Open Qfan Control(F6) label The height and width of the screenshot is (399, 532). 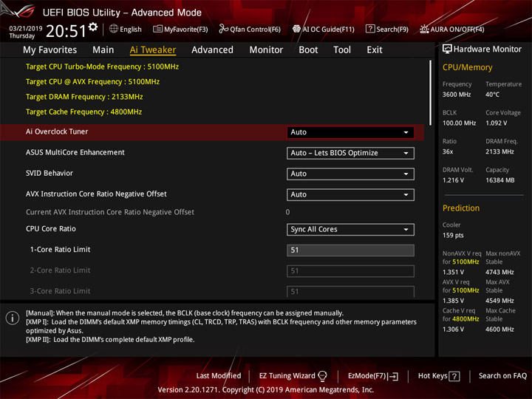pos(255,29)
